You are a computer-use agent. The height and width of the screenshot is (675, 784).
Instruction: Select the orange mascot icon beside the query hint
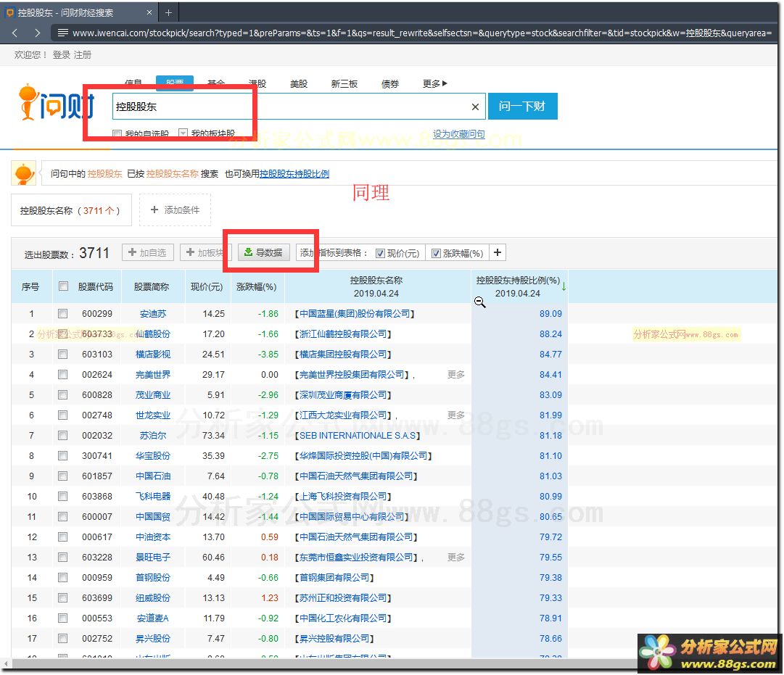coord(23,173)
